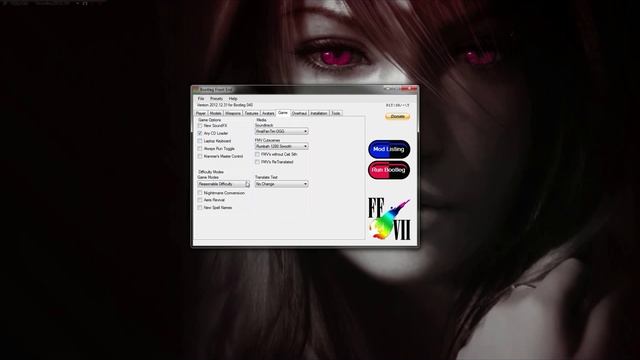Viewport: 640px width, 360px height.
Task: Tick the Aeris Revival checkbox
Action: (x=200, y=200)
